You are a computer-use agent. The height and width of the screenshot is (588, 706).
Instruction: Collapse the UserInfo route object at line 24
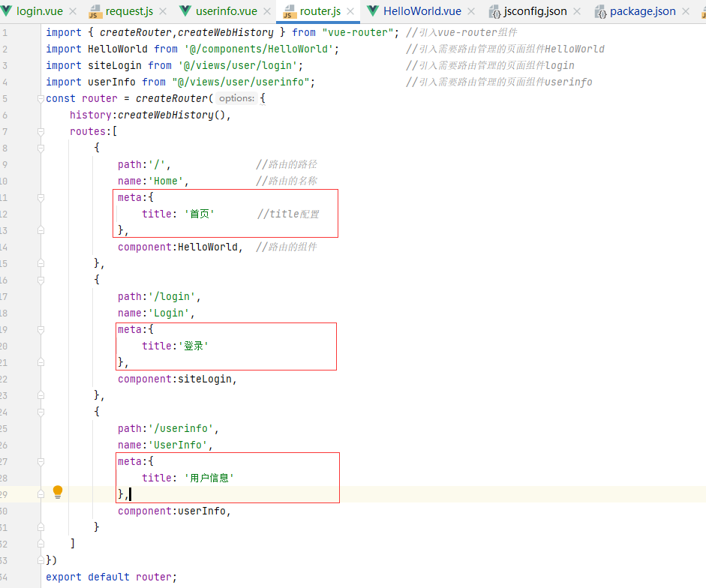pos(39,412)
